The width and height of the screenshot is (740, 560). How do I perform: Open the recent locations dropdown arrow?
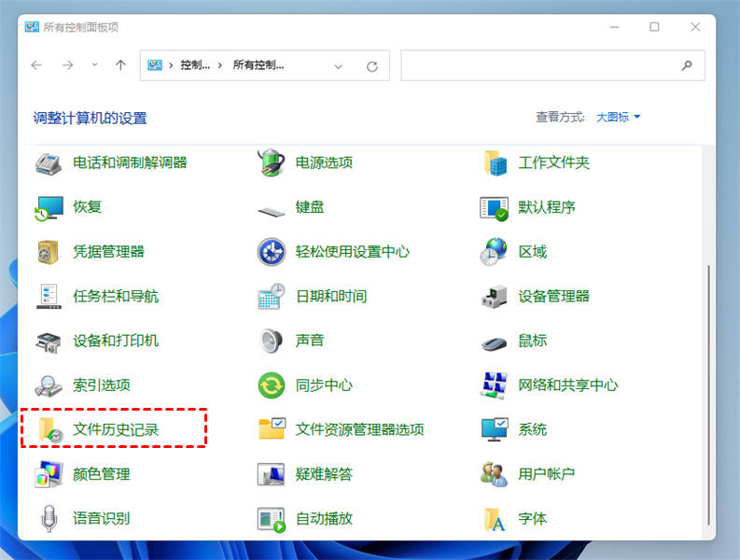(95, 64)
